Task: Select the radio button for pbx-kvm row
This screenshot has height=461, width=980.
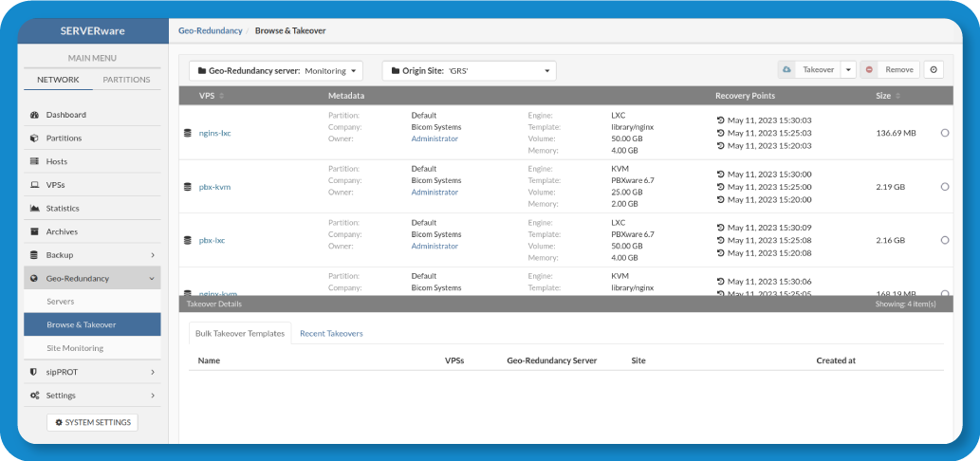Action: pos(945,187)
